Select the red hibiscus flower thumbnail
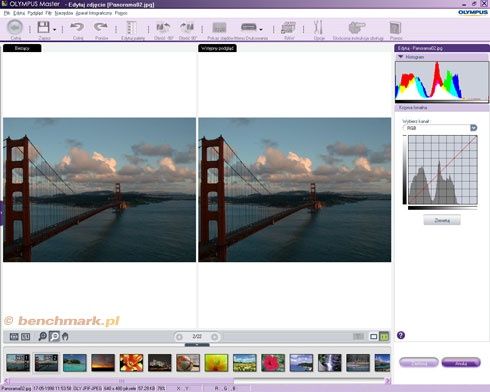Screen dimensions: 490x392 pyautogui.click(x=273, y=363)
